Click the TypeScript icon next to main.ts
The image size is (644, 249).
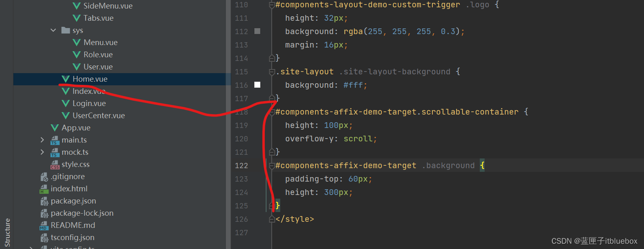click(x=55, y=140)
